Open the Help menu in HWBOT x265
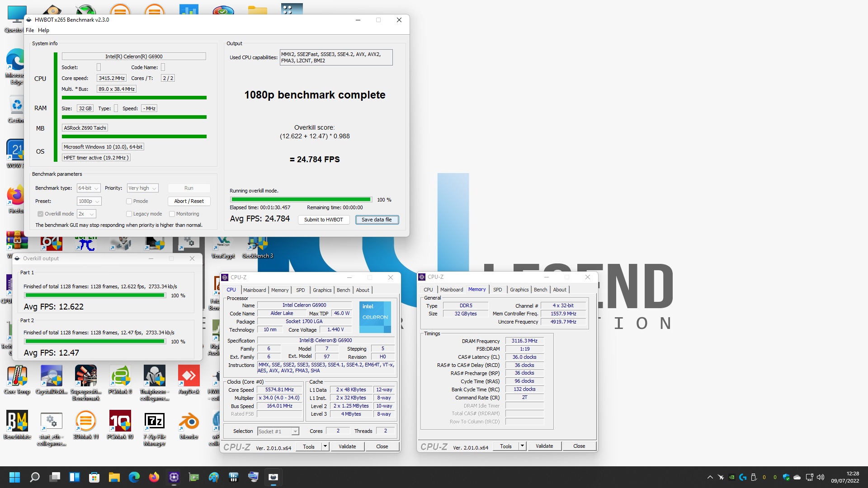Image resolution: width=868 pixels, height=488 pixels. point(43,30)
